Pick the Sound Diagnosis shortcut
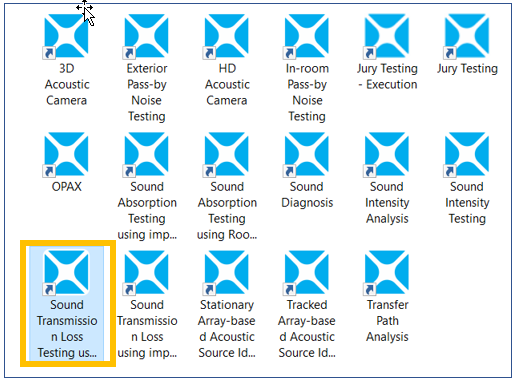 [307, 154]
